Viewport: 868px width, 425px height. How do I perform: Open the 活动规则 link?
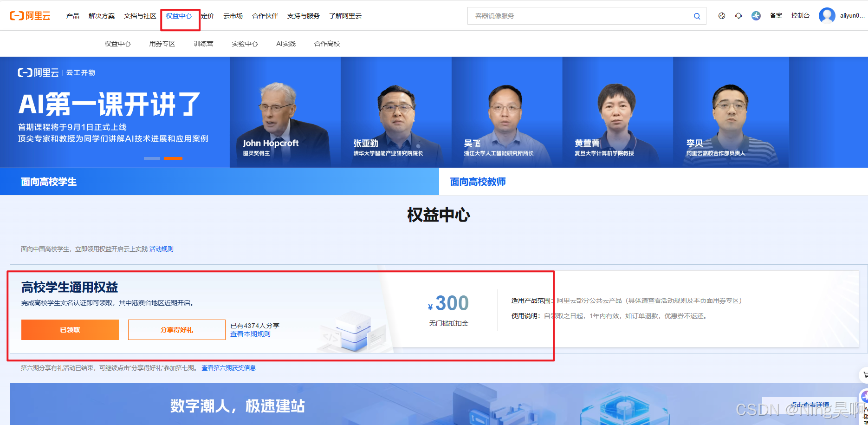tap(162, 249)
